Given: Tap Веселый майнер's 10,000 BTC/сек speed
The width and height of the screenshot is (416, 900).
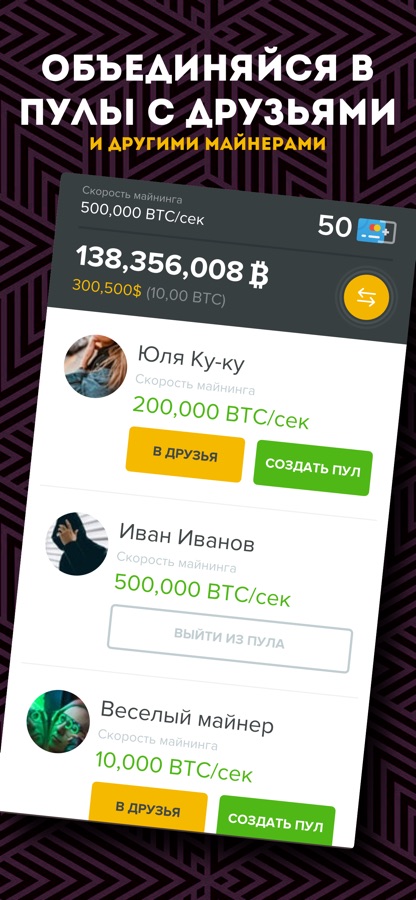Looking at the screenshot, I should pyautogui.click(x=173, y=766).
